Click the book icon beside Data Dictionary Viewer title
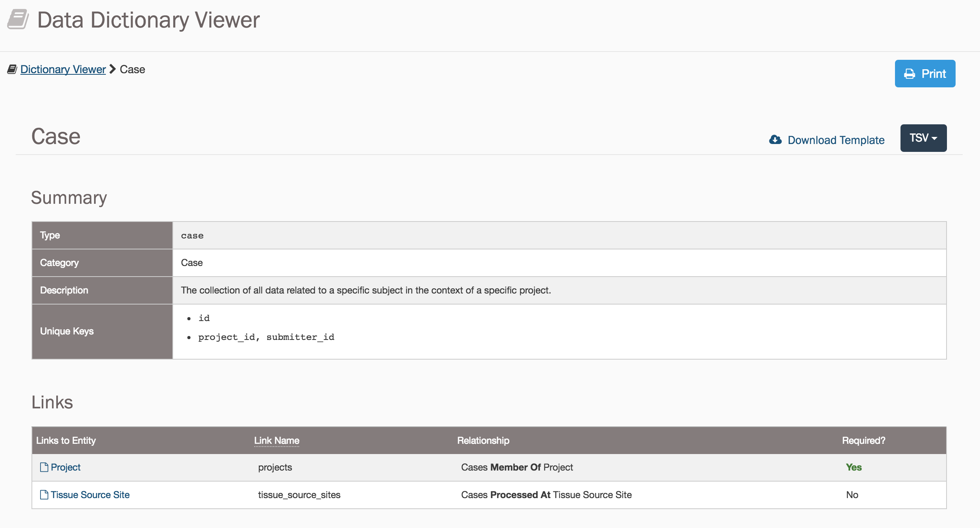The image size is (980, 528). (18, 19)
